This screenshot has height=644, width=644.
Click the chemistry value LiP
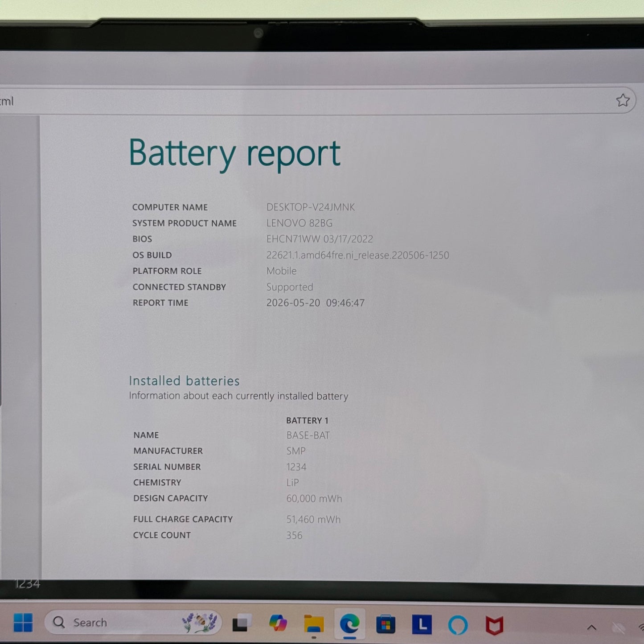tap(292, 483)
